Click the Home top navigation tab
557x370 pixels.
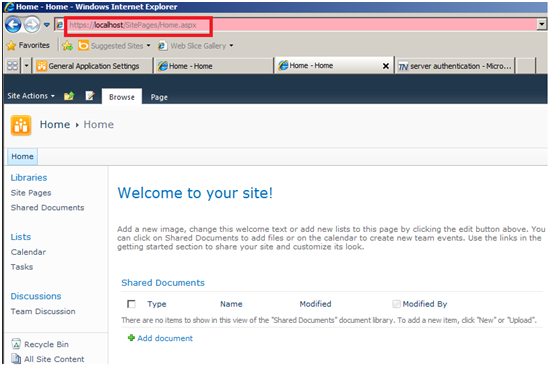click(22, 157)
